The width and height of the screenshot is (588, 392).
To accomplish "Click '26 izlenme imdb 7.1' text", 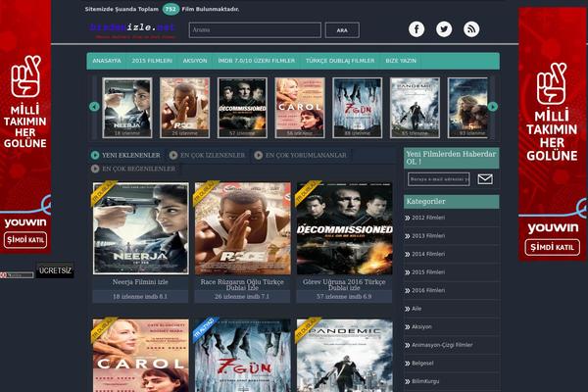I will coord(242,297).
